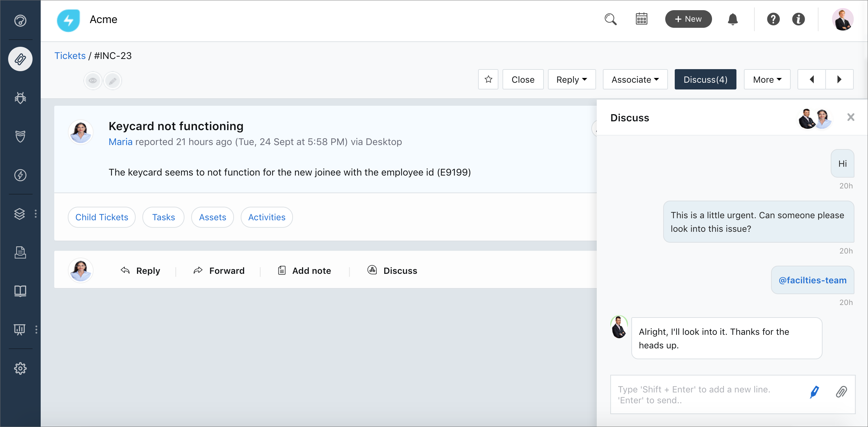Click Discuss in the conversation bar
The image size is (868, 427).
click(392, 270)
